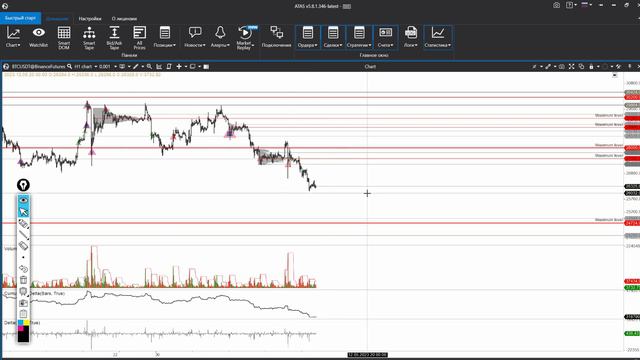640x360 pixels.
Task: Click the fullscreen expand arrows icon
Action: 571,67
